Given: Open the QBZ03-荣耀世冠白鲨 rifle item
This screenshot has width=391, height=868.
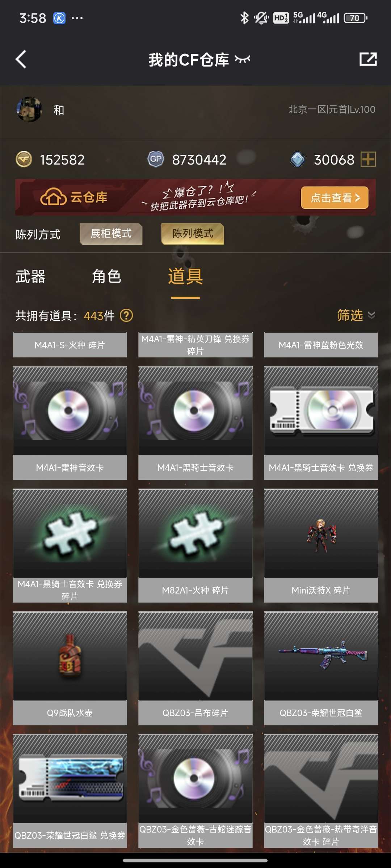Looking at the screenshot, I should (x=321, y=668).
